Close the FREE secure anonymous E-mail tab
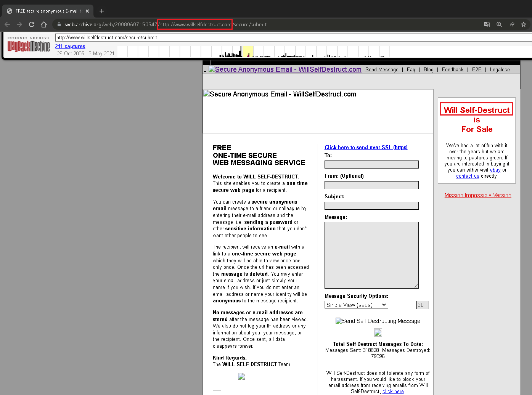 87,11
